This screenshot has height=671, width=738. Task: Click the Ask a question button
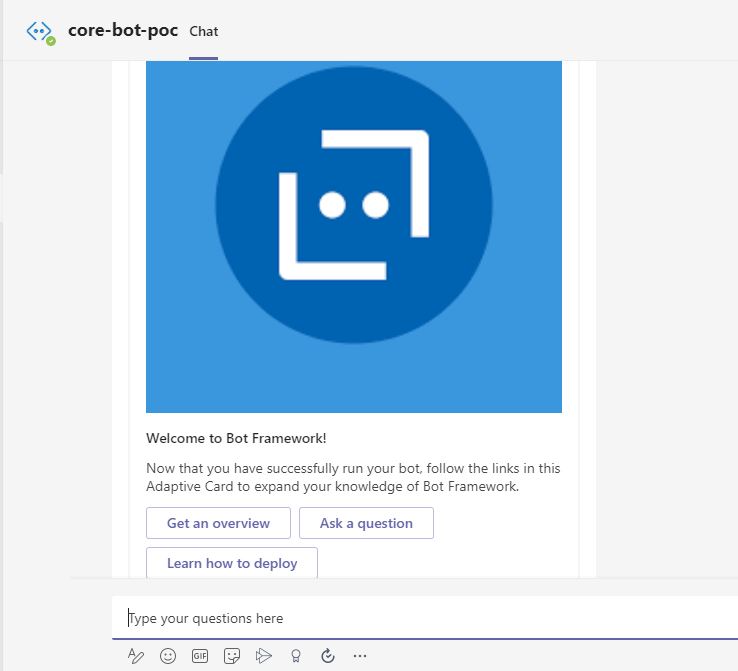366,523
